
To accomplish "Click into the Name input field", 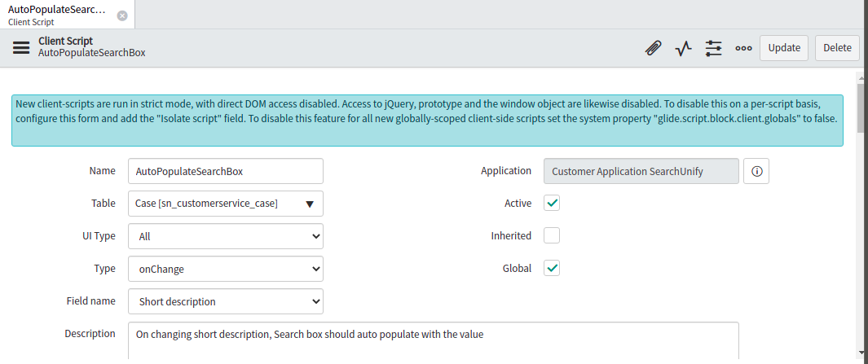I will [x=226, y=171].
